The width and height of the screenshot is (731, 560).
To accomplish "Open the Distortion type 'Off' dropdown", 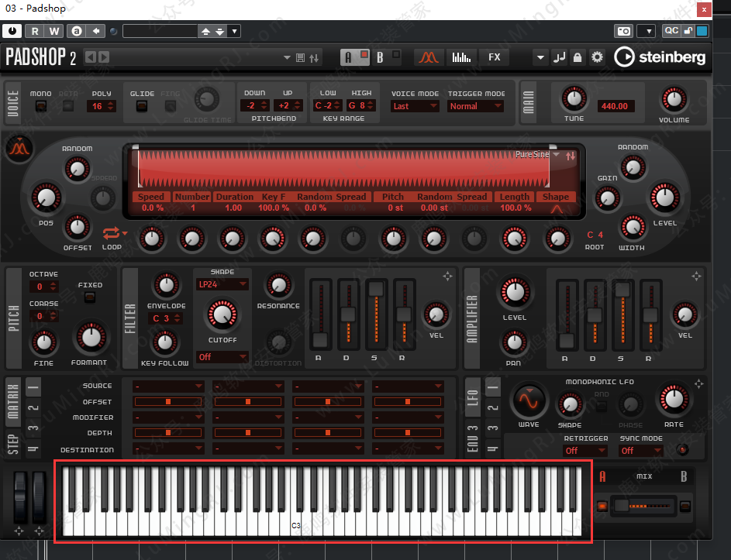I will [x=222, y=357].
